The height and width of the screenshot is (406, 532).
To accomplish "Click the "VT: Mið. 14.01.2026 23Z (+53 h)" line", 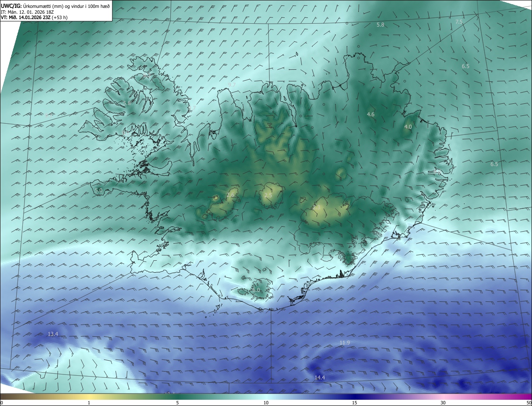I will [34, 17].
